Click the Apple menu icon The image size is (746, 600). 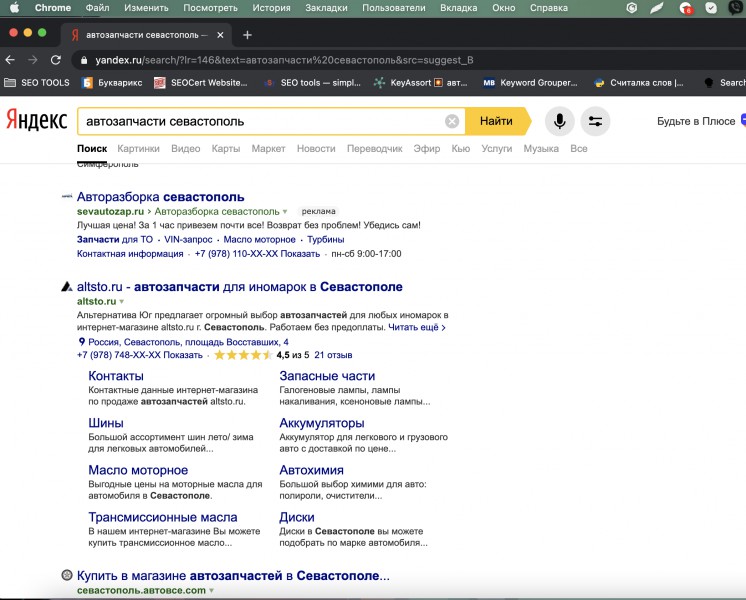(x=15, y=8)
